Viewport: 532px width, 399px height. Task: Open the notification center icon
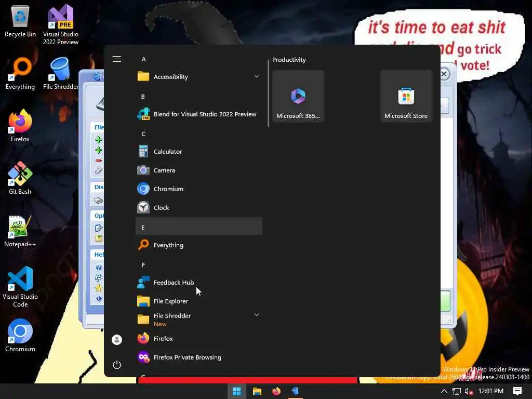pyautogui.click(x=517, y=391)
